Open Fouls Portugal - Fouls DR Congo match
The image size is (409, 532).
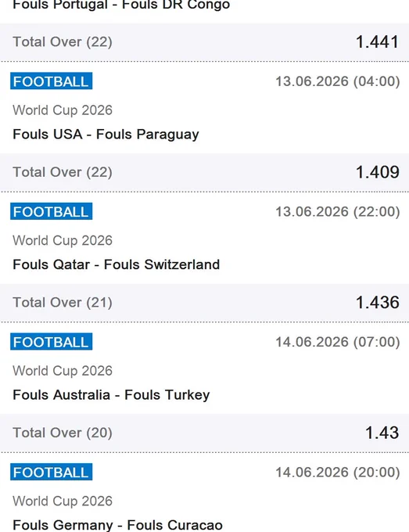pyautogui.click(x=121, y=5)
